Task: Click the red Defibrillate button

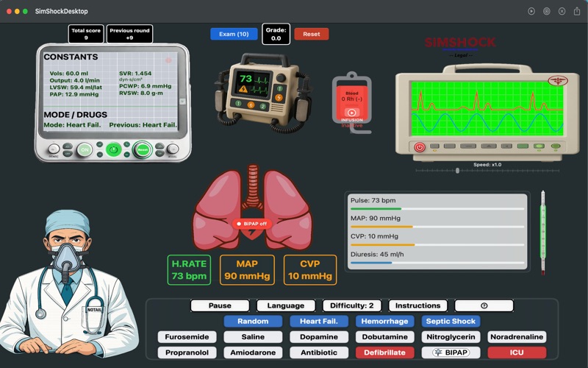Action: pyautogui.click(x=384, y=353)
